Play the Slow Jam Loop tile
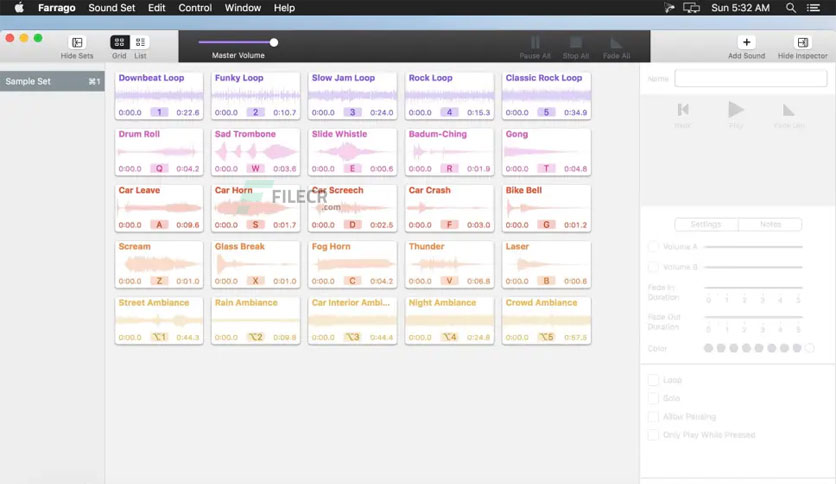Screen dimensions: 836x484 [352, 96]
